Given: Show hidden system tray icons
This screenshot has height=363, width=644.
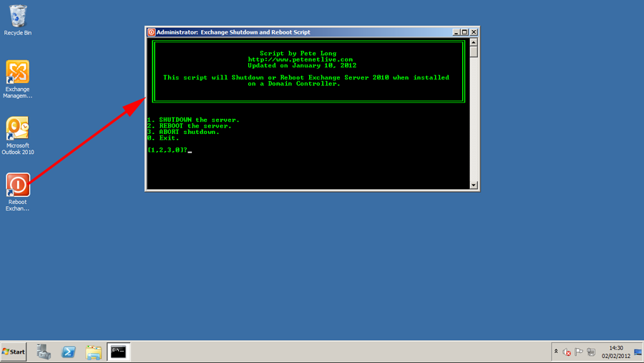Looking at the screenshot, I should coord(556,352).
